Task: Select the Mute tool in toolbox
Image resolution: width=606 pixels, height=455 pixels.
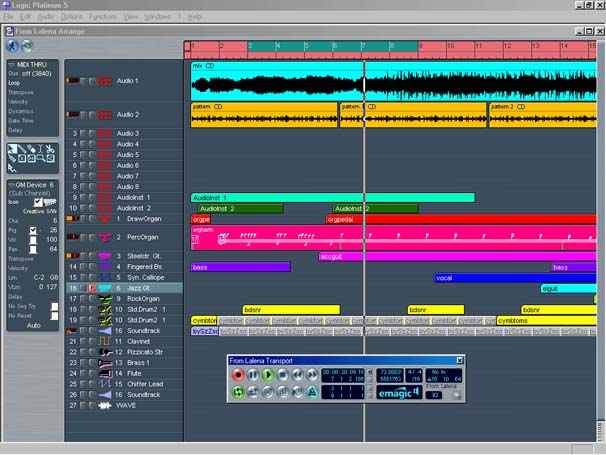Action: [x=31, y=158]
